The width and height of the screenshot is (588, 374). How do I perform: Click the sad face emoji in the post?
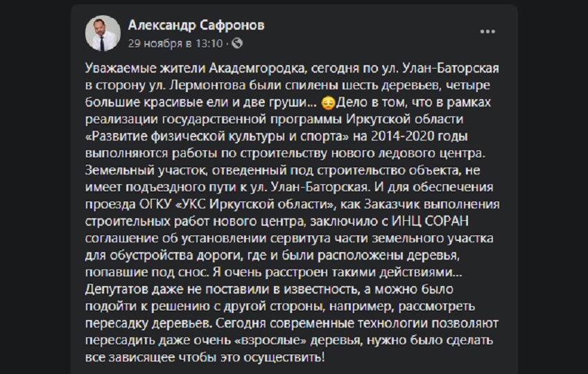coord(328,103)
